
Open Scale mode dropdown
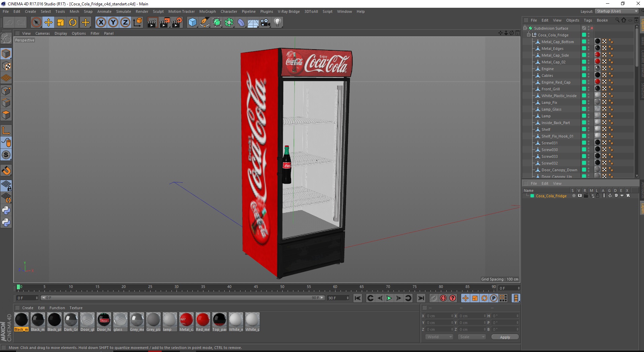(472, 337)
